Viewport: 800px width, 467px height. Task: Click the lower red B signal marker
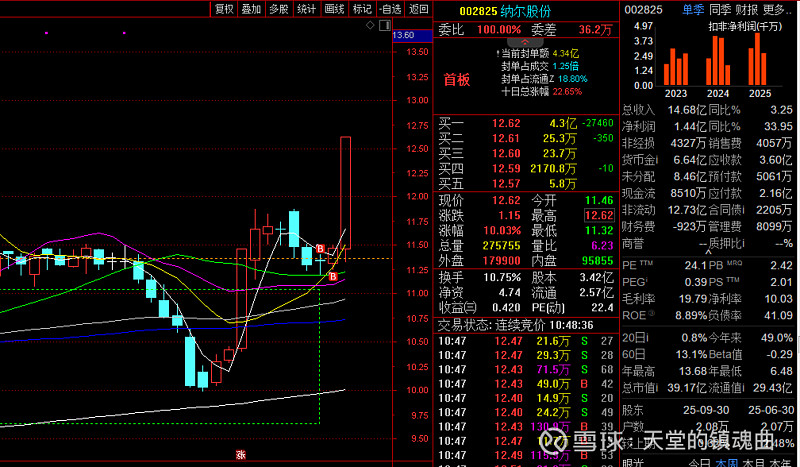[x=333, y=276]
